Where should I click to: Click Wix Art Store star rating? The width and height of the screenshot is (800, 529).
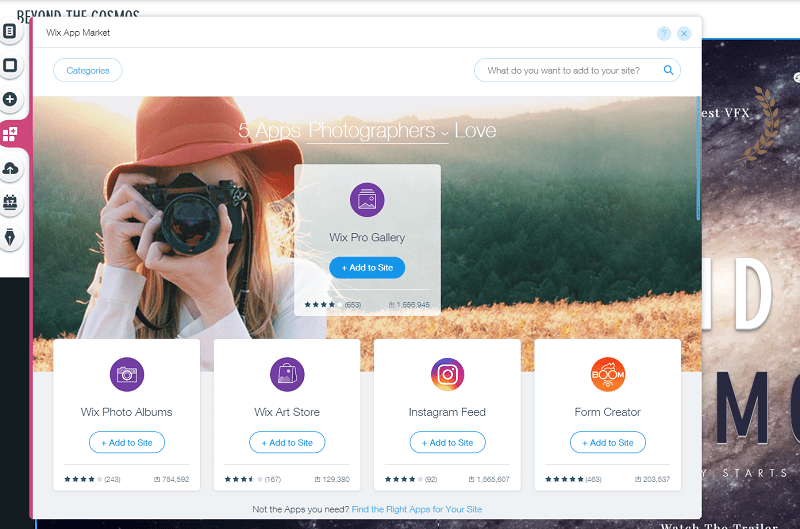point(244,480)
